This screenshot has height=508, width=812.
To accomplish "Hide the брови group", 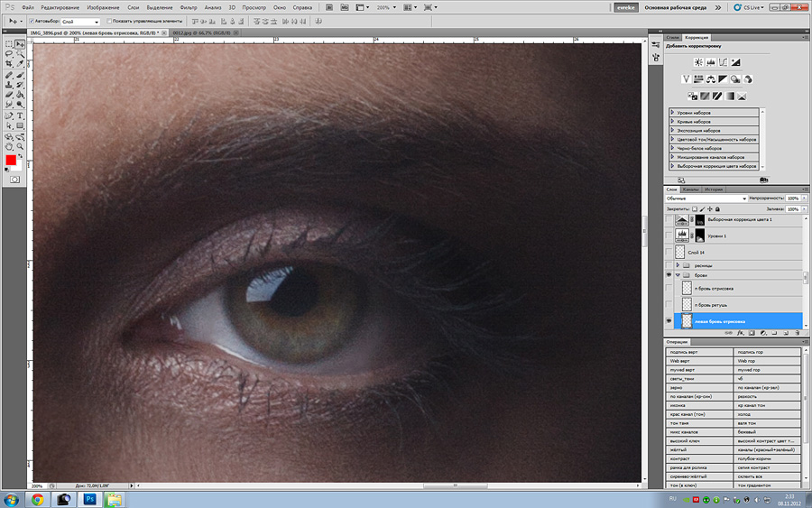I will pos(669,275).
